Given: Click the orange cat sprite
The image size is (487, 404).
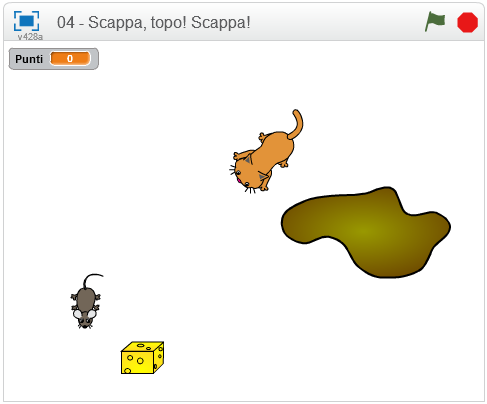Looking at the screenshot, I should pyautogui.click(x=266, y=152).
